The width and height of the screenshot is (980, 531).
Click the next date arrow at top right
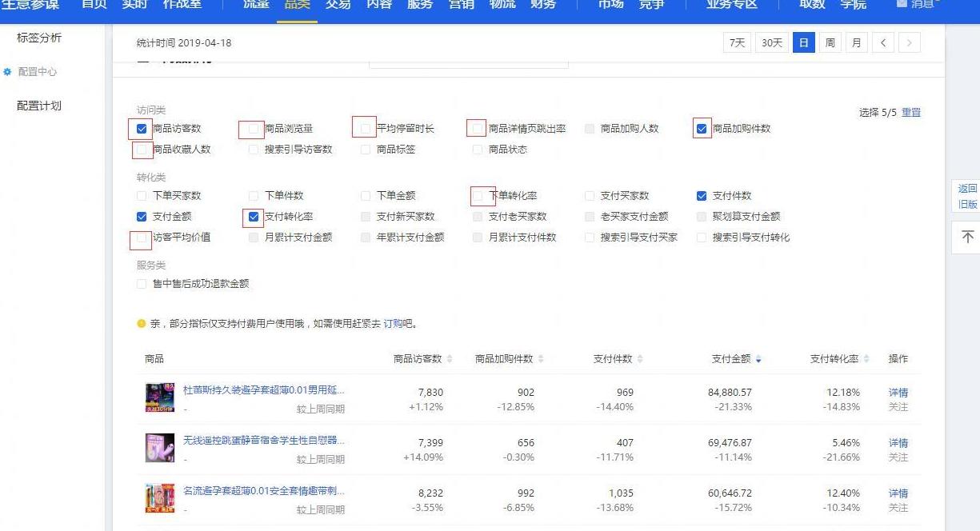click(x=910, y=42)
